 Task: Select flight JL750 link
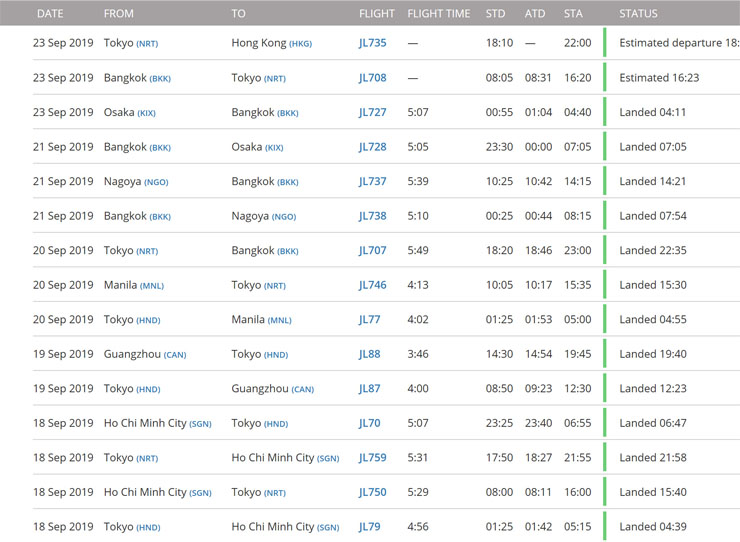point(372,492)
